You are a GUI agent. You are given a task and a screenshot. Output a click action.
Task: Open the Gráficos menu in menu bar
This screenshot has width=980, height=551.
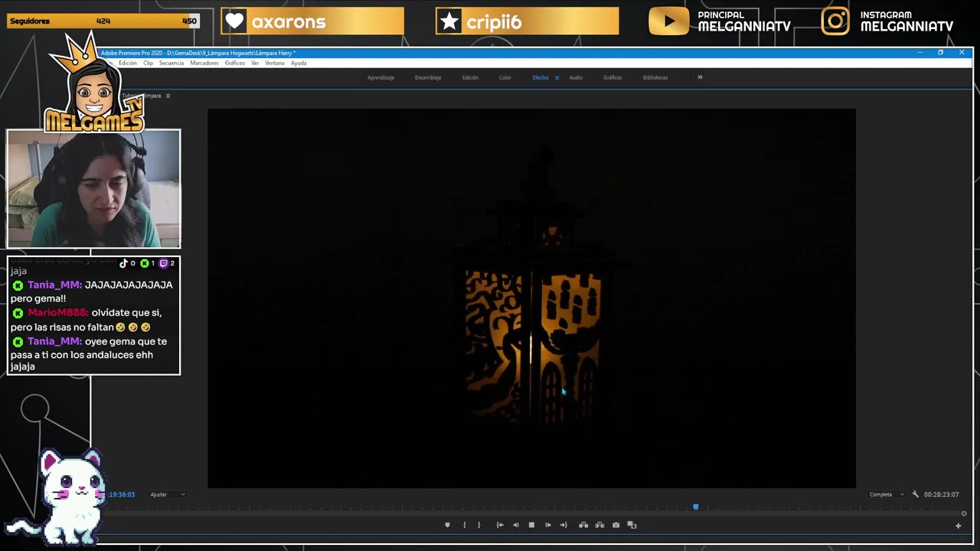point(235,63)
